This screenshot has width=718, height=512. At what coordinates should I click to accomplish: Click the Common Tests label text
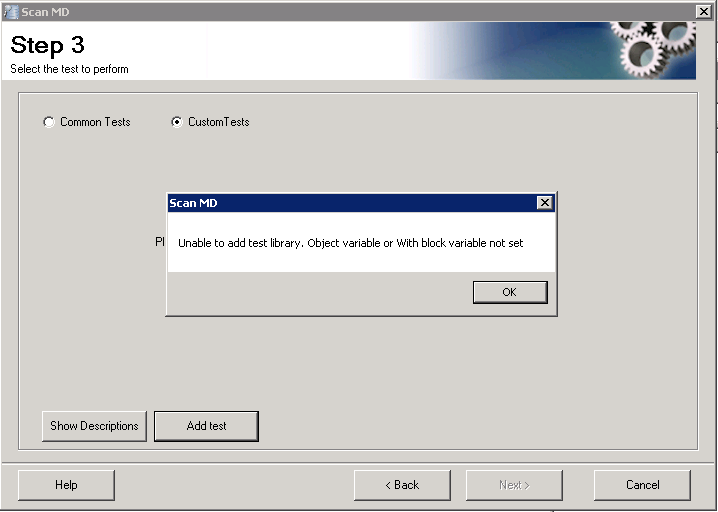coord(95,122)
